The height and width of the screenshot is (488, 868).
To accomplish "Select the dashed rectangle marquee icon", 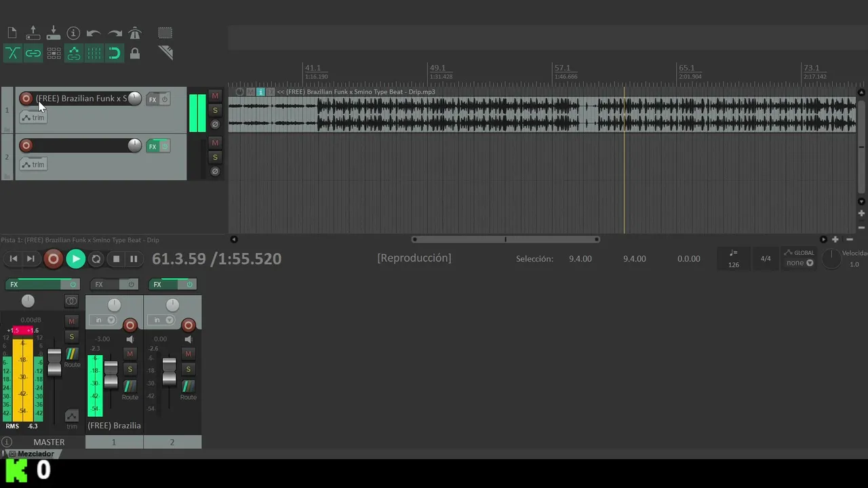I will tap(165, 33).
